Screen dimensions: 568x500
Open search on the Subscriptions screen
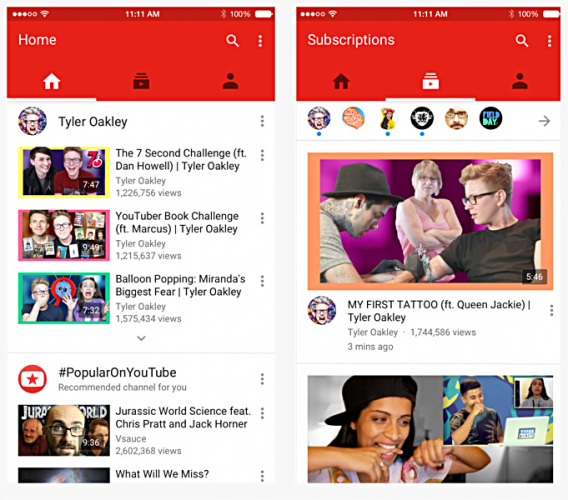click(522, 41)
